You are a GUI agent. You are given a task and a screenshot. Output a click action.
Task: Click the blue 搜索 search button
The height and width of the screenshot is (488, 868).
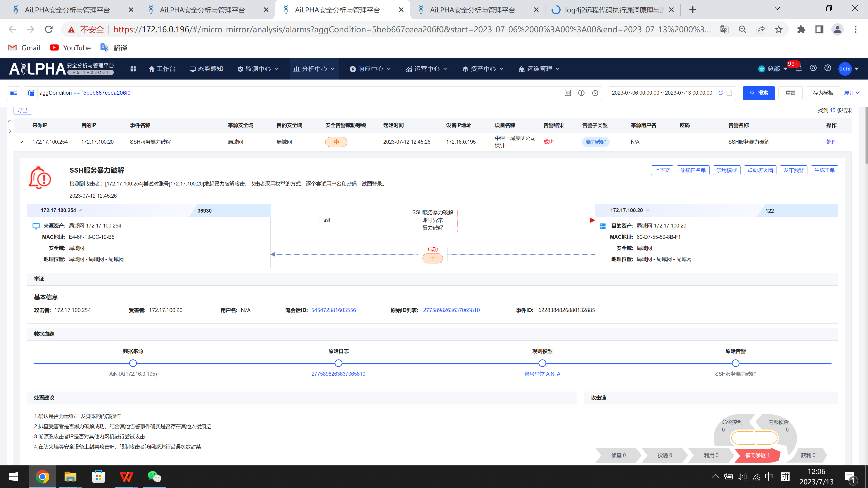[x=759, y=93]
